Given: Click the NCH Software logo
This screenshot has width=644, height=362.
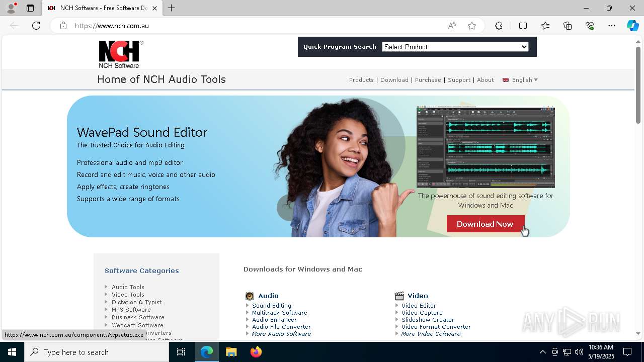Looking at the screenshot, I should click(121, 54).
